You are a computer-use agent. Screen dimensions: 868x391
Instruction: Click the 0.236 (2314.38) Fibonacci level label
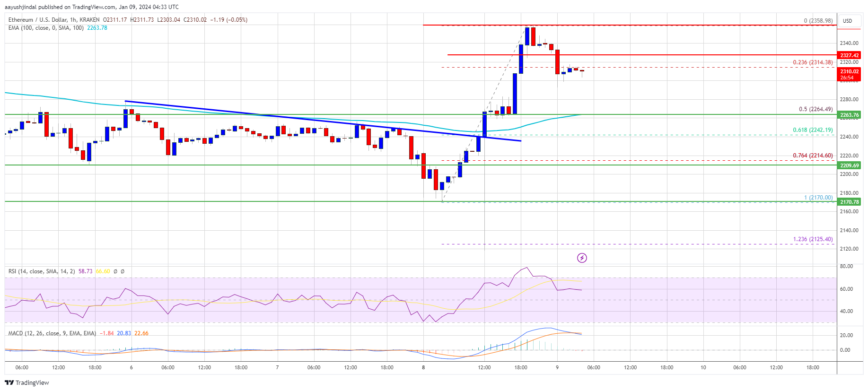812,62
